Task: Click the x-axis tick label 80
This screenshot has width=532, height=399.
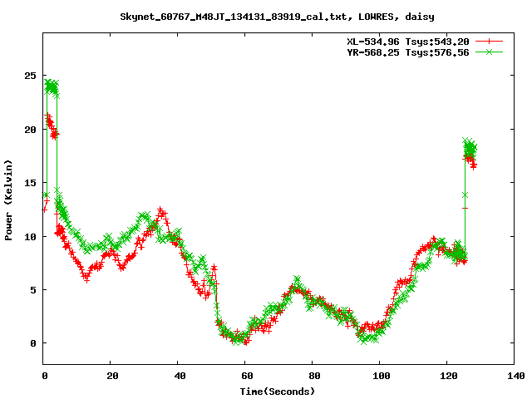Action: (314, 376)
